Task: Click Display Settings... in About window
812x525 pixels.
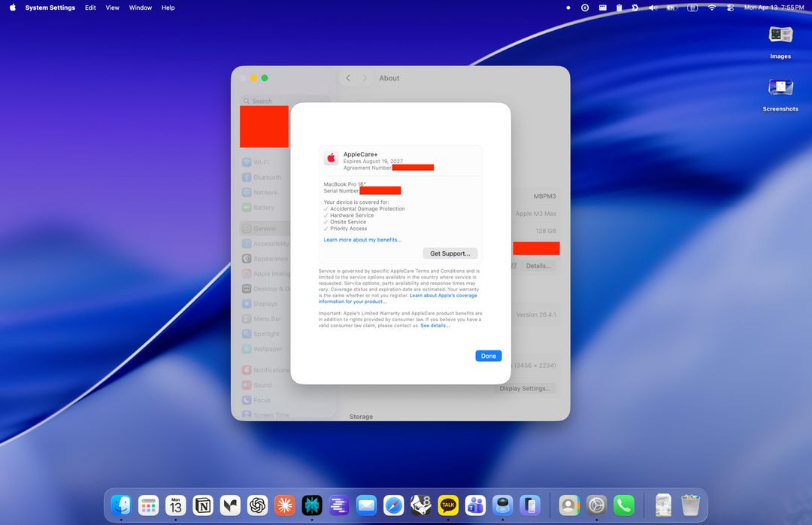Action: click(525, 388)
